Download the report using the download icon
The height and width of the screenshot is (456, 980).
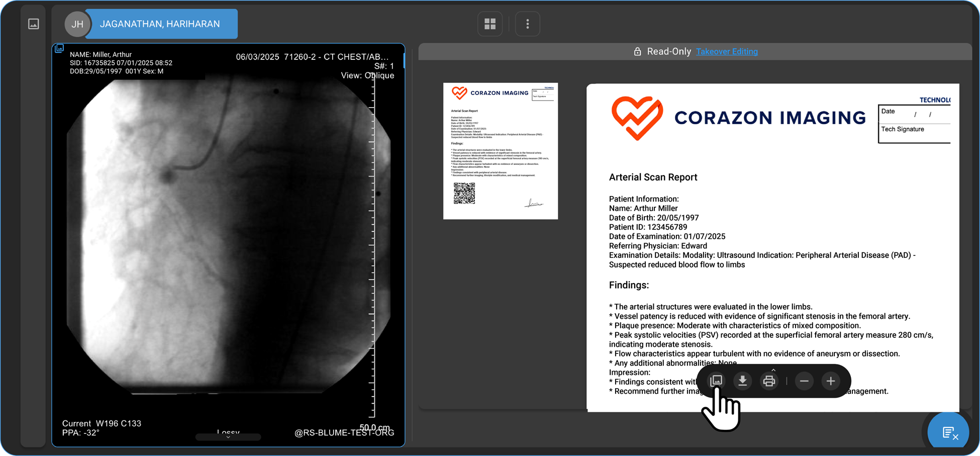[742, 381]
